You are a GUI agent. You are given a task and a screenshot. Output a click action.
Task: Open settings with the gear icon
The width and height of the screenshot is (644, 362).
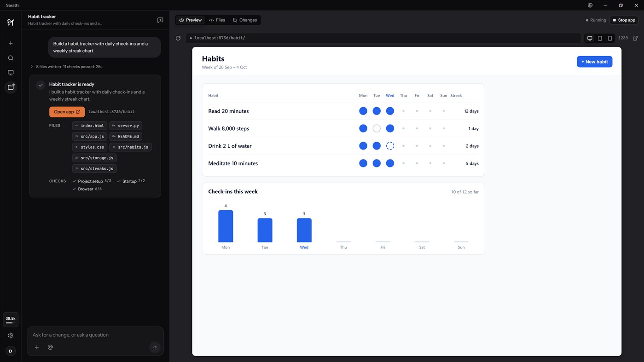point(11,336)
